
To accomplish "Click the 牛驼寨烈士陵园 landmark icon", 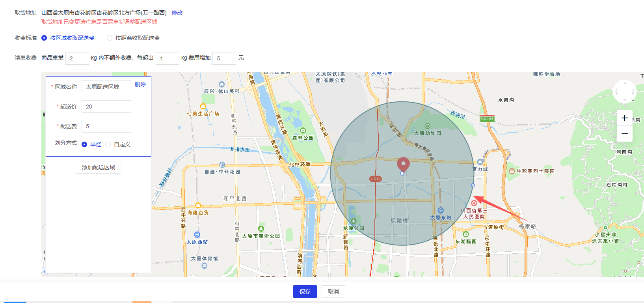I will click(512, 171).
